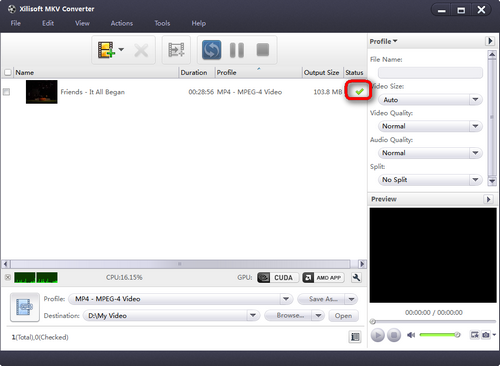Click the file list horizontal scrollbar

click(x=180, y=264)
